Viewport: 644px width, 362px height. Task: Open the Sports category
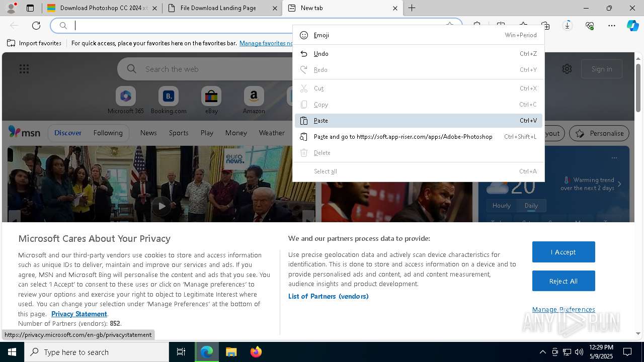point(179,133)
